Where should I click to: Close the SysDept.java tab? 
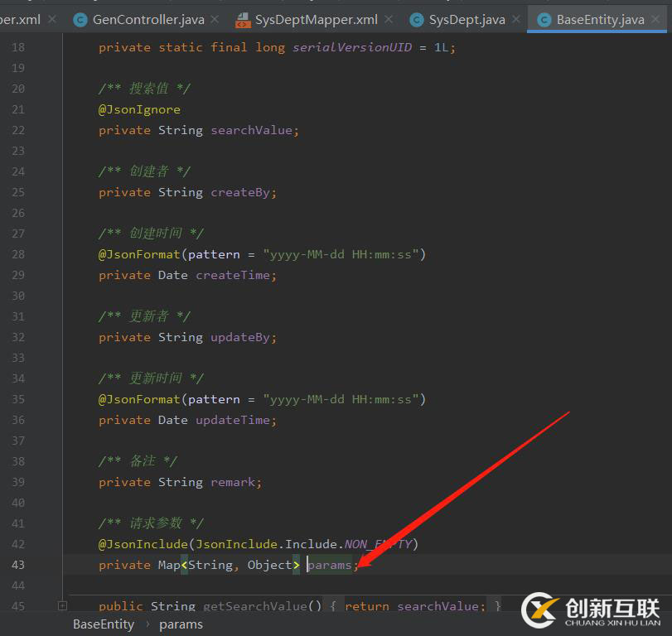click(x=516, y=19)
